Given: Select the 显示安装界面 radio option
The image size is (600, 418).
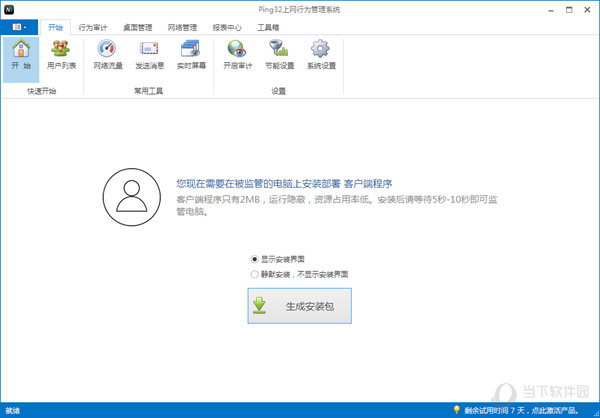Looking at the screenshot, I should (x=277, y=259).
